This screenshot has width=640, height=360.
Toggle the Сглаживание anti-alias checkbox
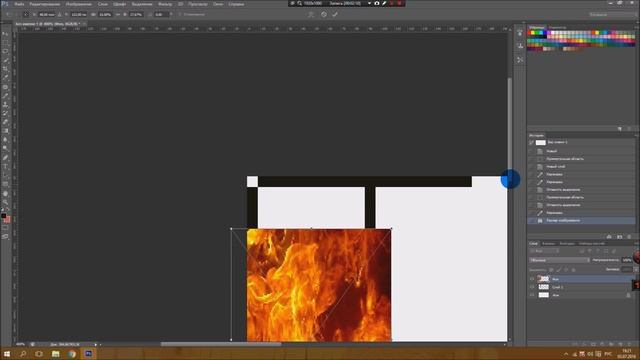click(180, 14)
